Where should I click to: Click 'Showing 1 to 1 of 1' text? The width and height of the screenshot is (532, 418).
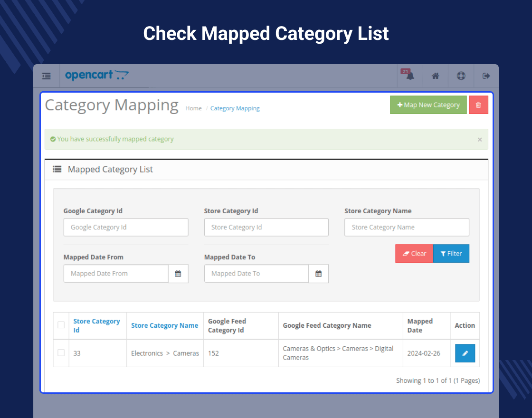(x=438, y=380)
